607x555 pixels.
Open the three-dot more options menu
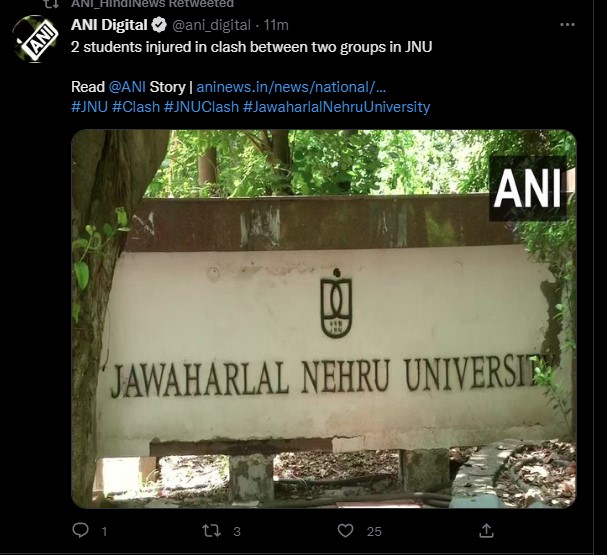pos(567,25)
